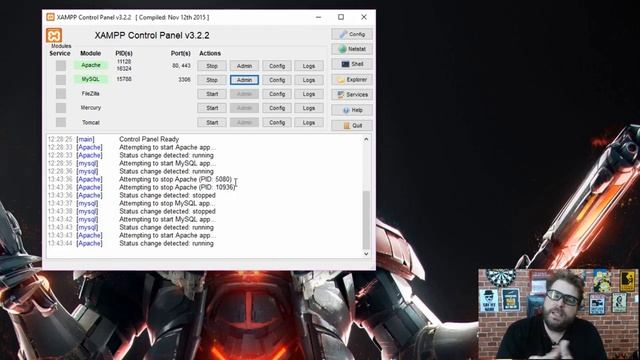Stop the Apache module
Viewport: 640px width, 360px height.
point(212,66)
